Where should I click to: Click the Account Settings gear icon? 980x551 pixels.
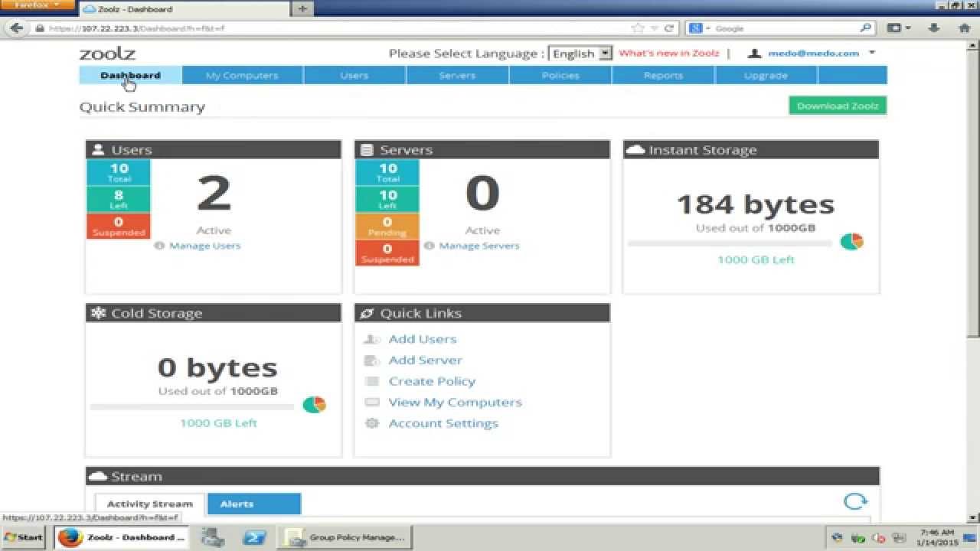tap(372, 423)
